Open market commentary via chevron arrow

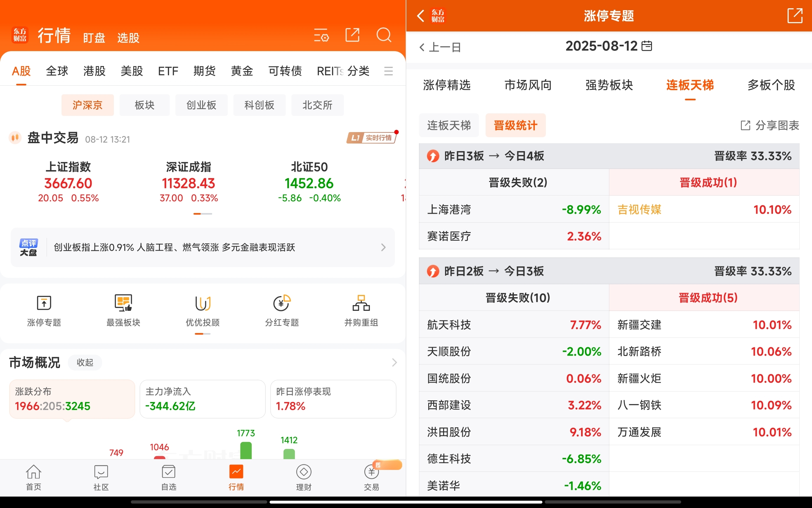point(383,248)
